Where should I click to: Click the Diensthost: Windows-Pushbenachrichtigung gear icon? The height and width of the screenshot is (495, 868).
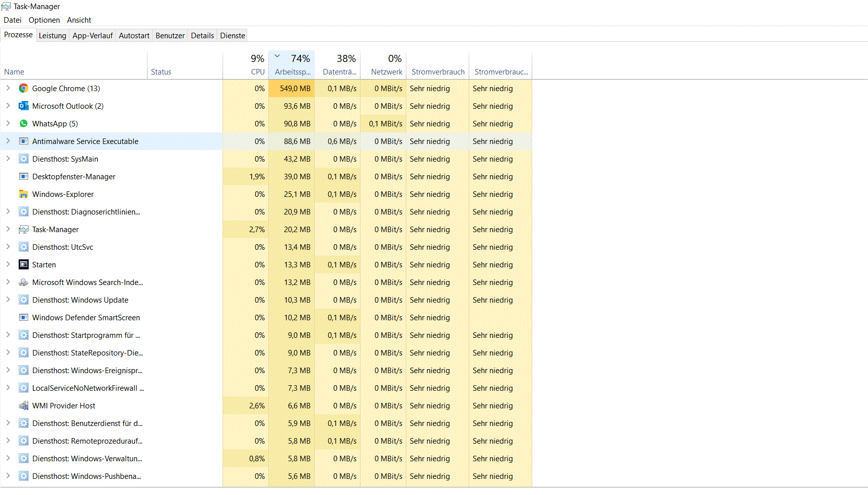[24, 476]
